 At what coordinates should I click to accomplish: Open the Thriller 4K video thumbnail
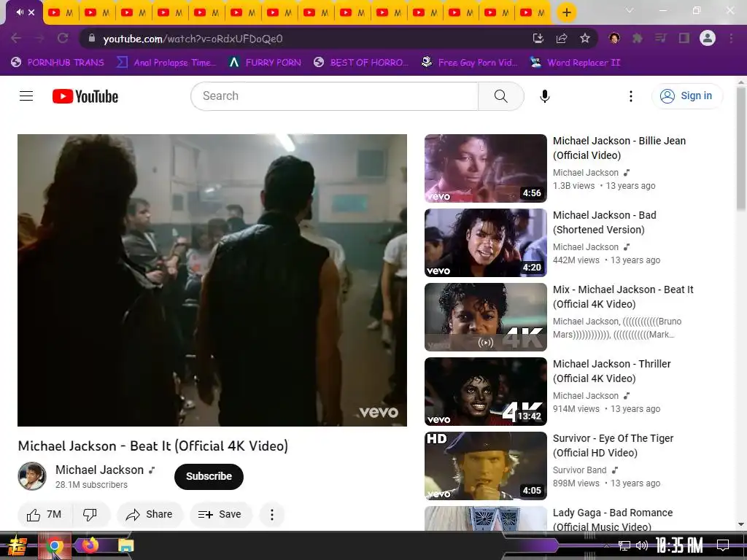click(x=485, y=392)
